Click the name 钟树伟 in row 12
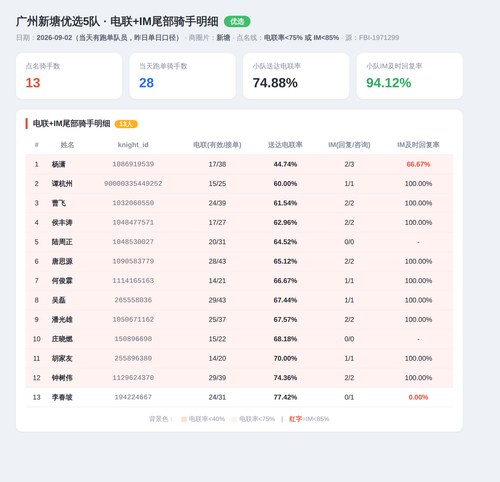The height and width of the screenshot is (482, 500). pyautogui.click(x=62, y=378)
